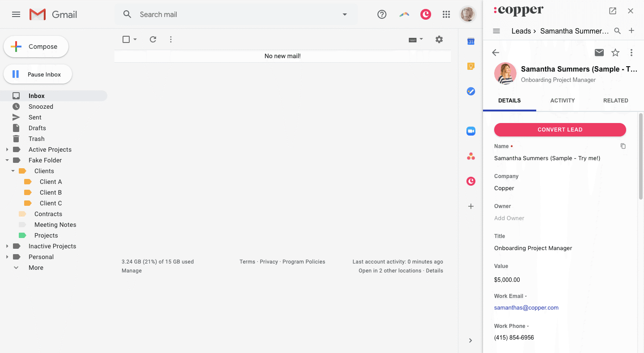Open Gmail support help icon

[x=382, y=14]
